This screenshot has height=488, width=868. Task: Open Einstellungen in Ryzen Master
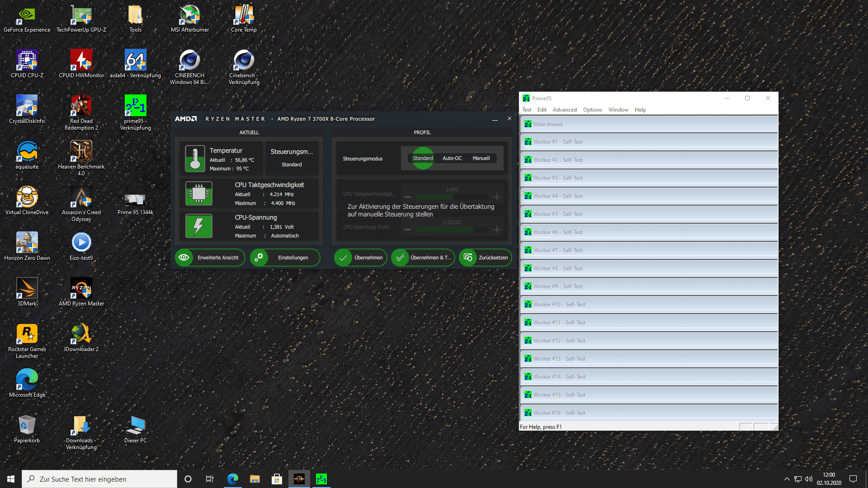click(x=285, y=258)
